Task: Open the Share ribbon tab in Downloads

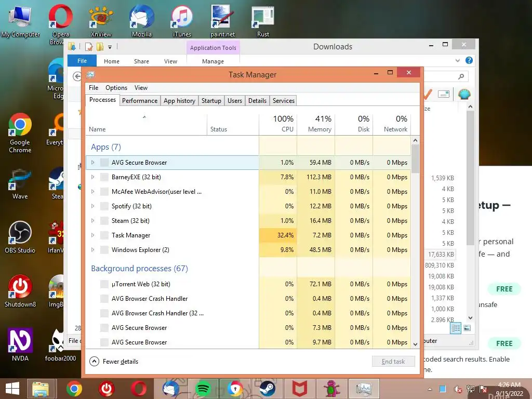Action: pyautogui.click(x=141, y=61)
